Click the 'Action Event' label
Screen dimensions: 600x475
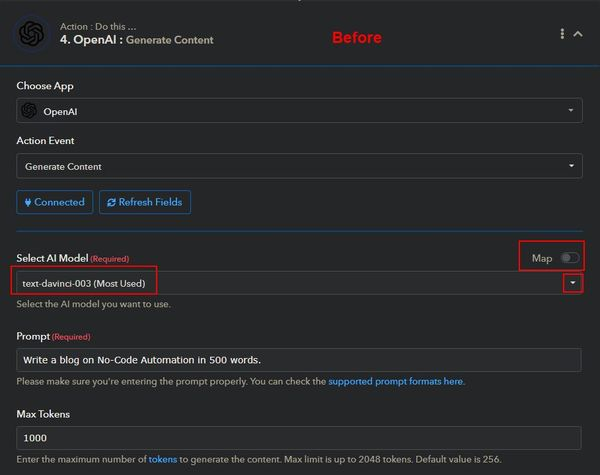point(46,140)
